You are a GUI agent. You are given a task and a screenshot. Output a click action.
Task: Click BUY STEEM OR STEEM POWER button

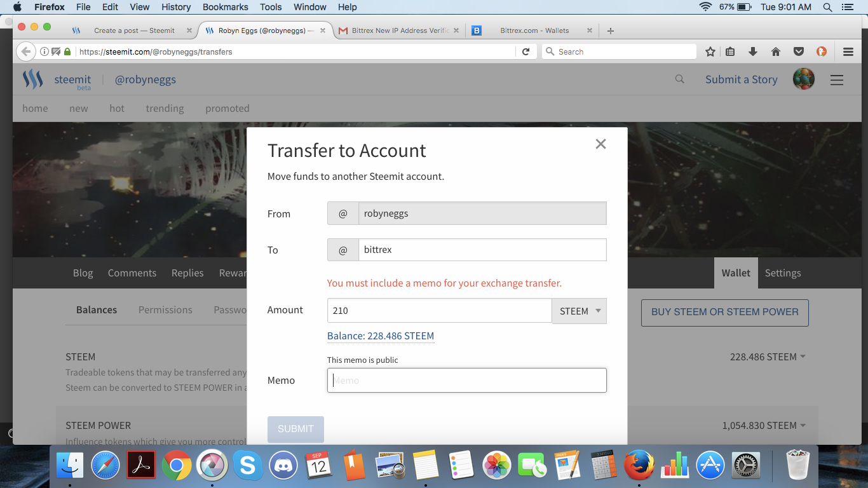(x=724, y=312)
